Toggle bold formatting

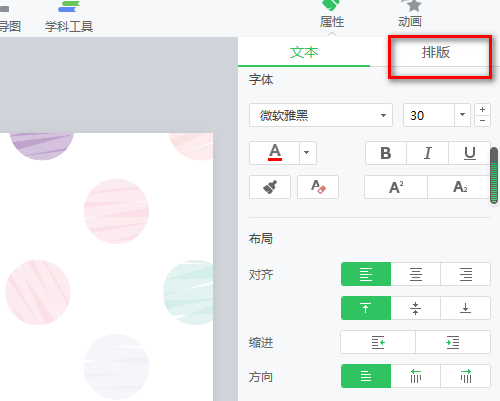[386, 153]
